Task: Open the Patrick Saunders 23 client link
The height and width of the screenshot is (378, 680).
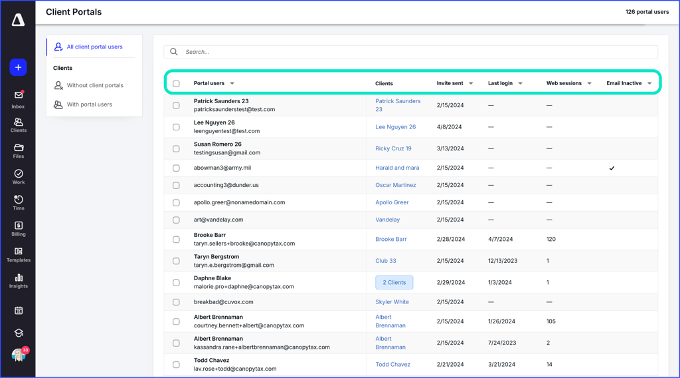Action: point(398,105)
